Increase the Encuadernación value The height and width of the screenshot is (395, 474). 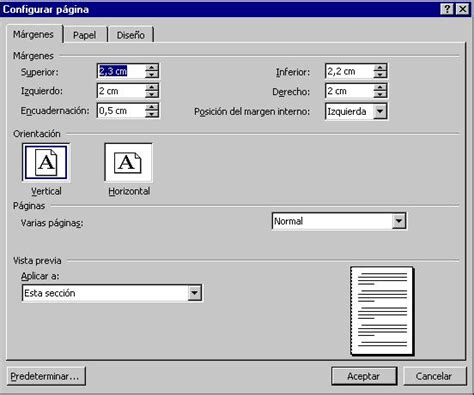click(152, 107)
